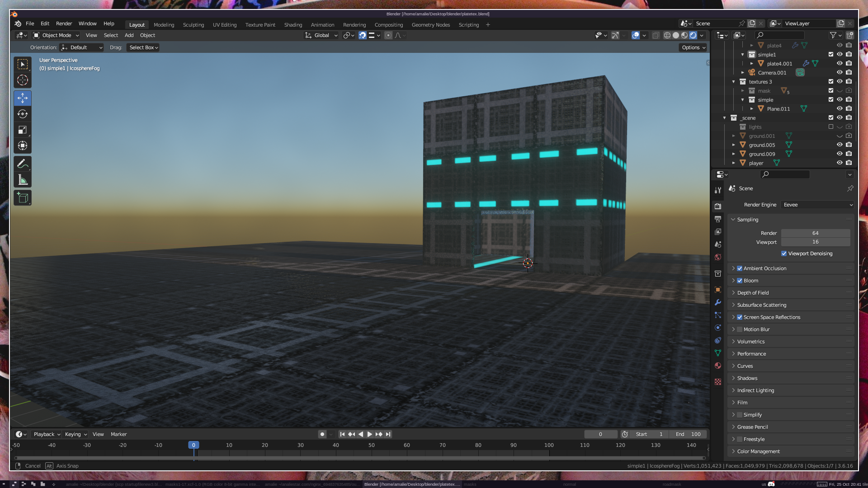Viewport: 868px width, 488px height.
Task: Click the Render samples value field
Action: click(x=815, y=233)
